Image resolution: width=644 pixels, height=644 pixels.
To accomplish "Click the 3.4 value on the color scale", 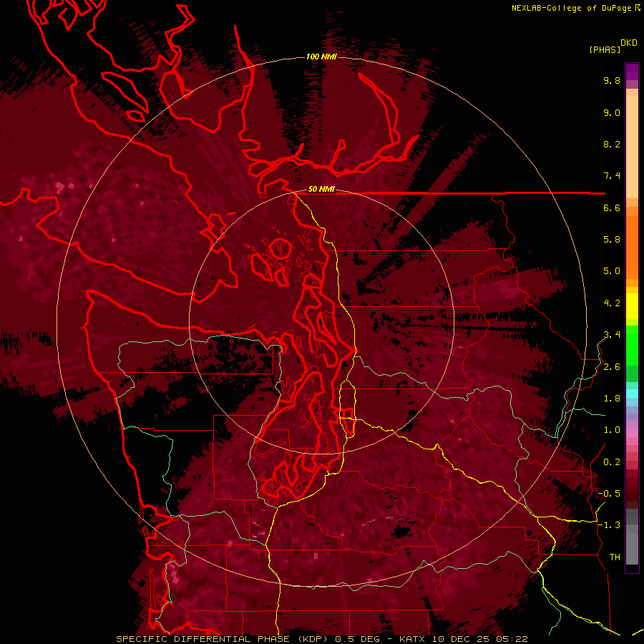I will [x=612, y=335].
